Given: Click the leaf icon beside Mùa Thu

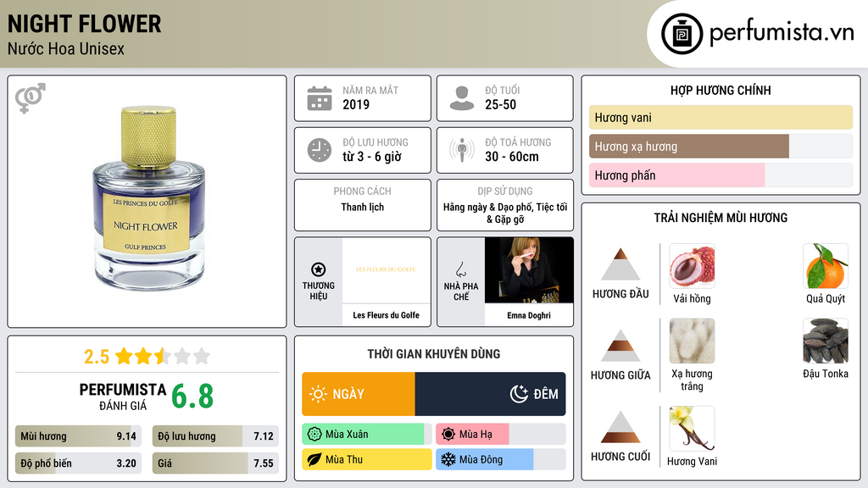Looking at the screenshot, I should click(x=314, y=459).
